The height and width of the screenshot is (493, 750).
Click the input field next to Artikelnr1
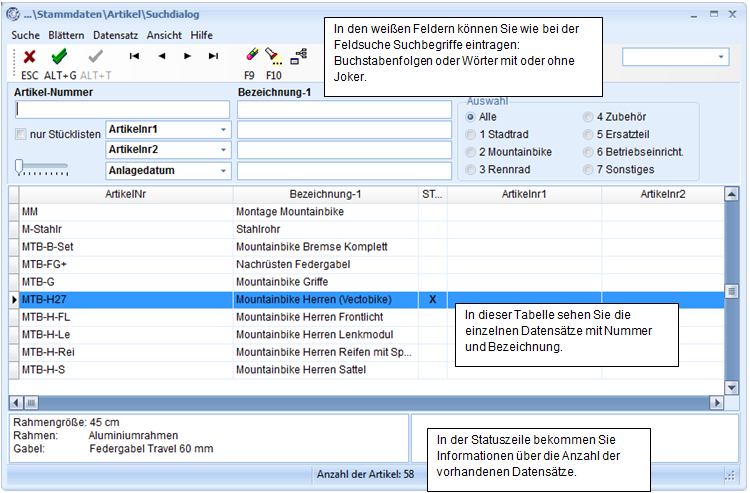pyautogui.click(x=344, y=130)
